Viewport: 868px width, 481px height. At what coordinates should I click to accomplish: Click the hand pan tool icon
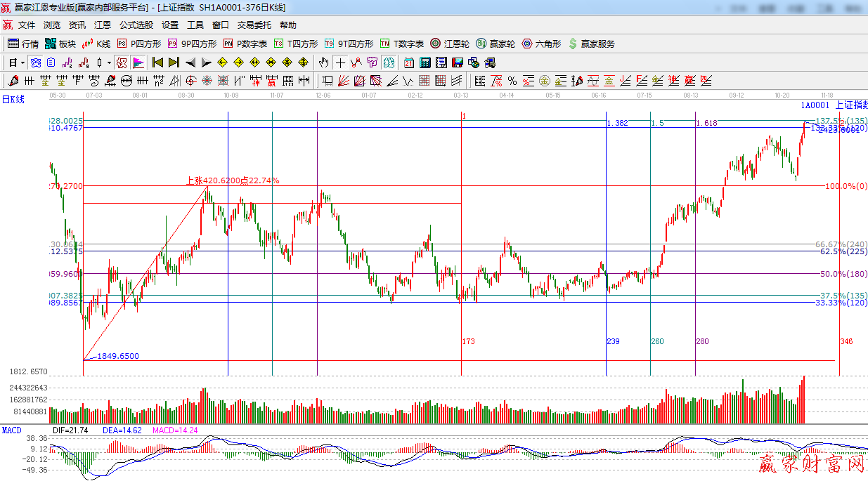pyautogui.click(x=323, y=62)
